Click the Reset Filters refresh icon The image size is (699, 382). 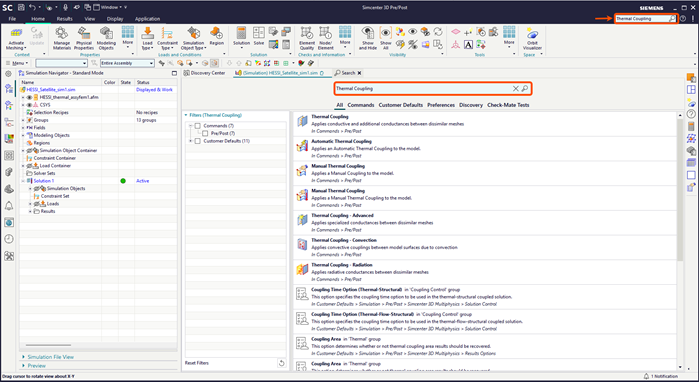click(x=281, y=363)
